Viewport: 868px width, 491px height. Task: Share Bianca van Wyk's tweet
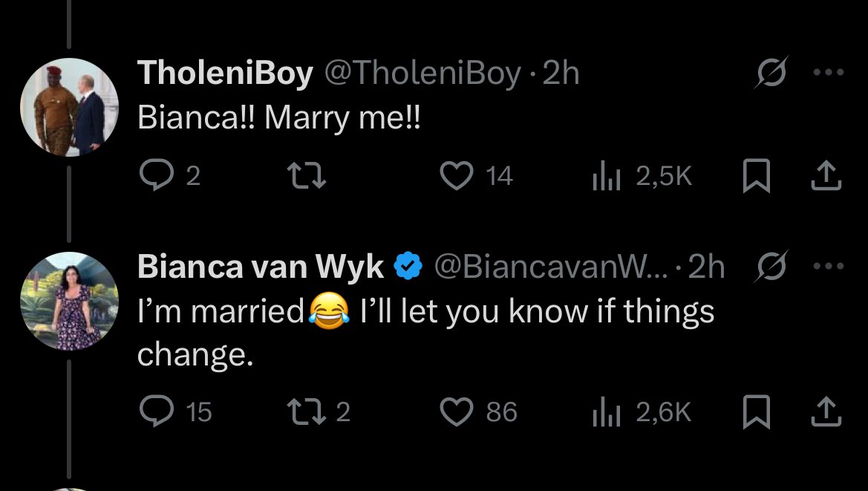[x=826, y=412]
